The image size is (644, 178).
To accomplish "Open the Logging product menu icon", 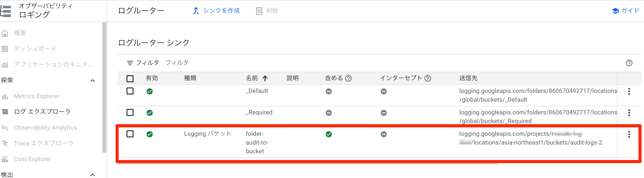I will click(5, 11).
